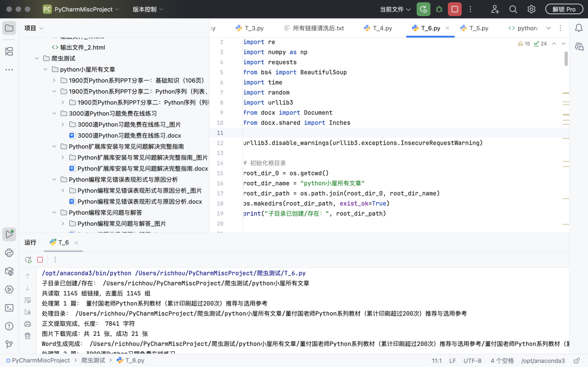Click the /opt/anaconda3 interpreter widget
This screenshot has height=367, width=588.
pos(543,361)
